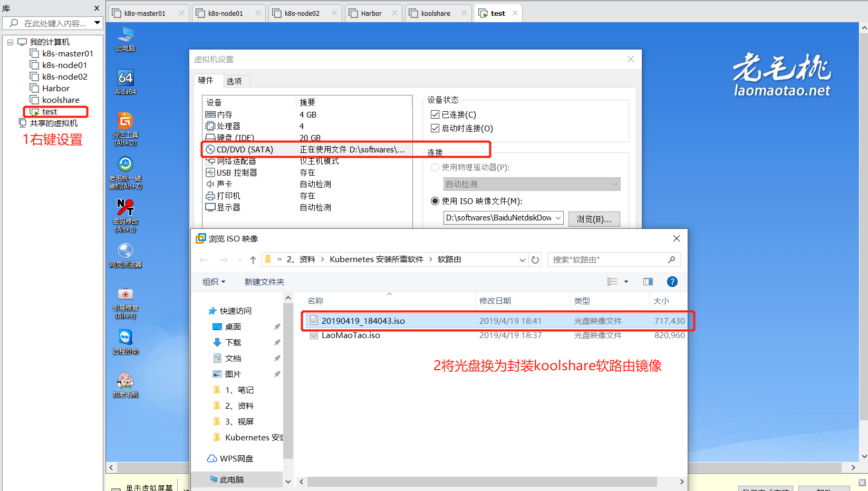Open recent locations dropdown in browse dialog
868x491 pixels.
click(x=239, y=259)
